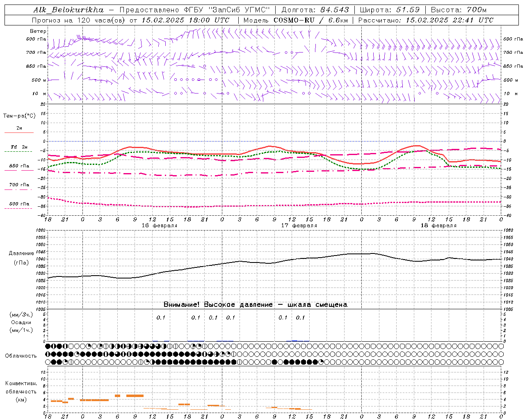Click the '(гПа)' unit under Давление
The height and width of the screenshot is (420, 525).
[21, 263]
